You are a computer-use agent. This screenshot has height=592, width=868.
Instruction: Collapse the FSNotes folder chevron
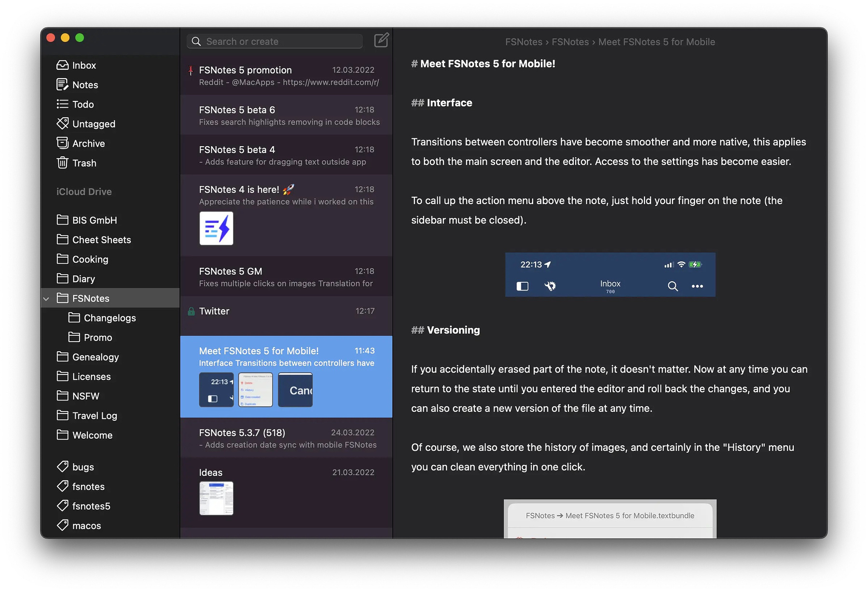tap(46, 299)
